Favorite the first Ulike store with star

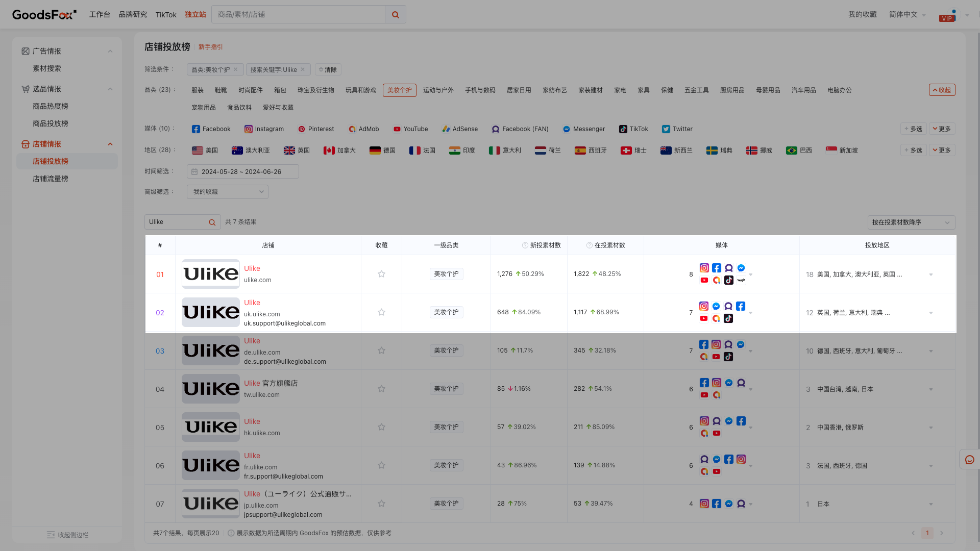381,274
